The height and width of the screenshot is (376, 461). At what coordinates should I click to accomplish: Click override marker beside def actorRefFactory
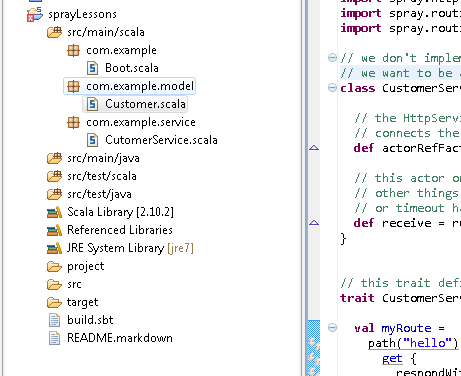pos(314,148)
